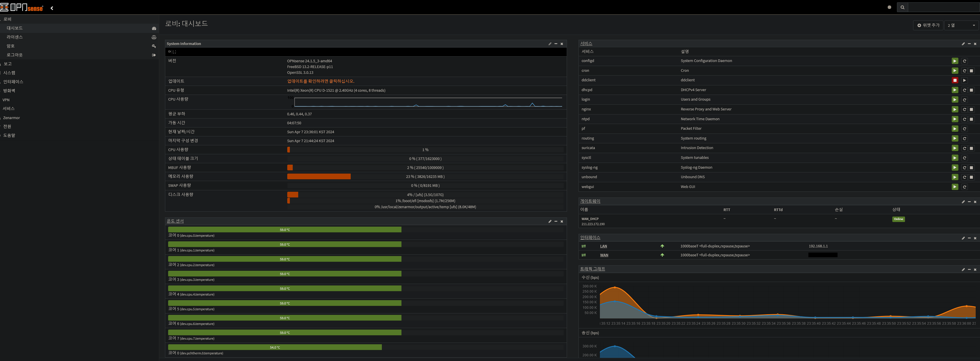980x361 pixels.
Task: Start the stopped ddclient service
Action: tap(964, 80)
